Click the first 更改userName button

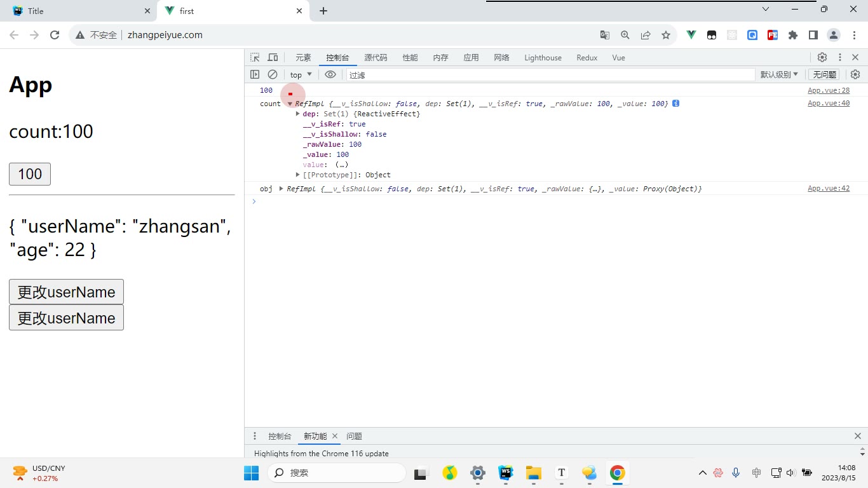pos(66,292)
